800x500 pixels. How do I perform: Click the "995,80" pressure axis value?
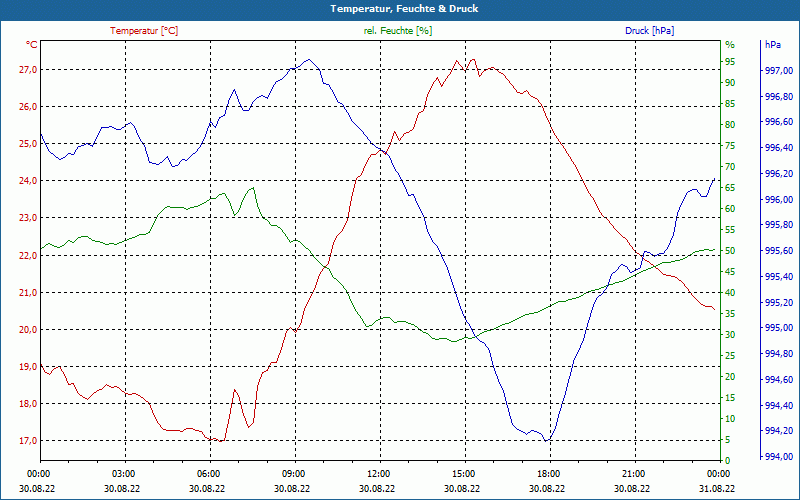click(779, 225)
